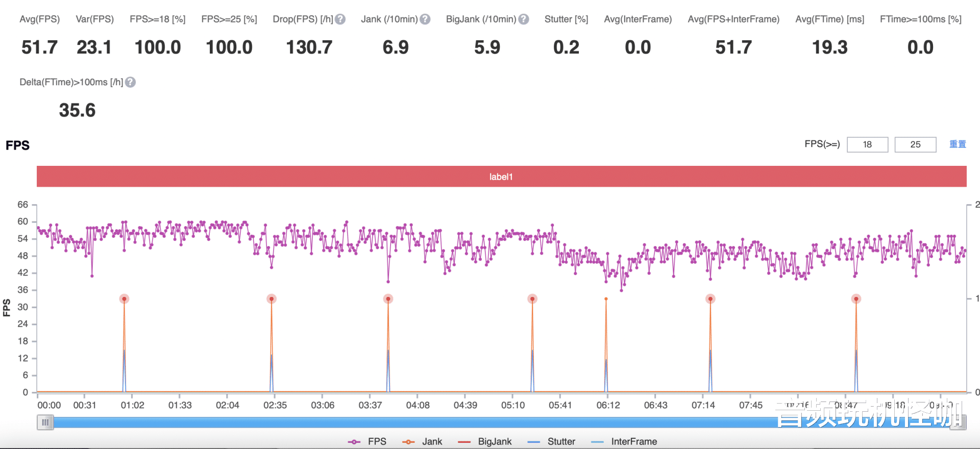
Task: Select the Jank spike marker just after 03:37
Action: (388, 299)
